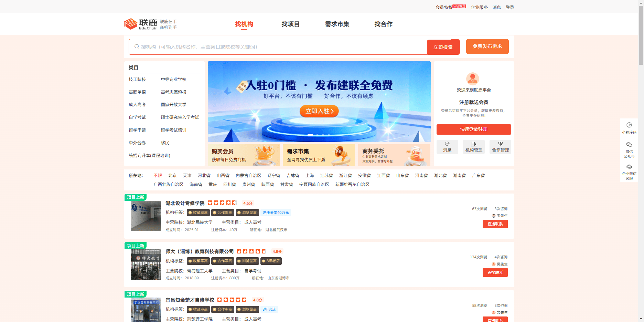The image size is (644, 322).
Task: Select the 中等专业学校 category
Action: [x=174, y=80]
